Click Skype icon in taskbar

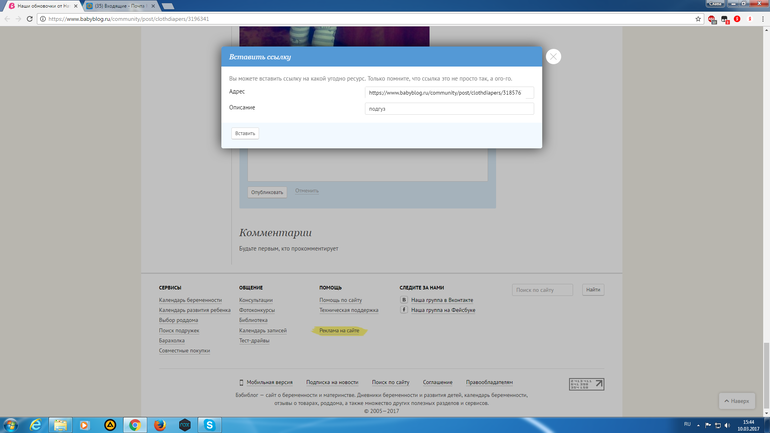pos(211,425)
